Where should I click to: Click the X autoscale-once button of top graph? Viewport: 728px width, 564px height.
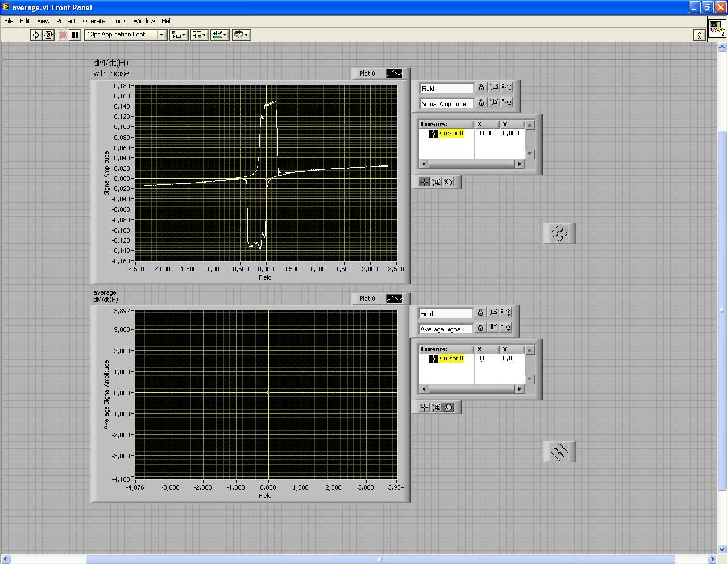tap(494, 88)
